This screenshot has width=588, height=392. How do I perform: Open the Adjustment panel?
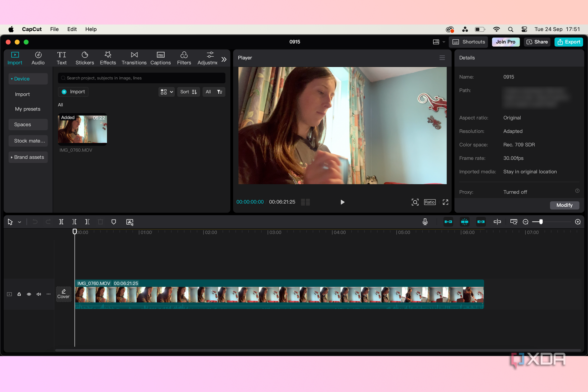[207, 58]
